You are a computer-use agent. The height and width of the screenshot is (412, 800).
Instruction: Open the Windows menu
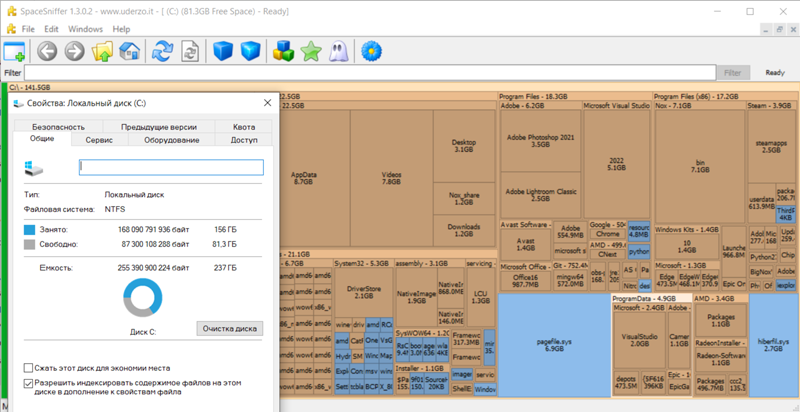pos(85,29)
